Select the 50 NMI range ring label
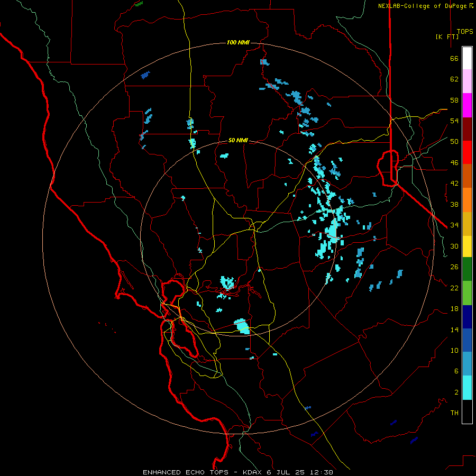Image resolution: width=476 pixels, height=476 pixels. [x=238, y=140]
